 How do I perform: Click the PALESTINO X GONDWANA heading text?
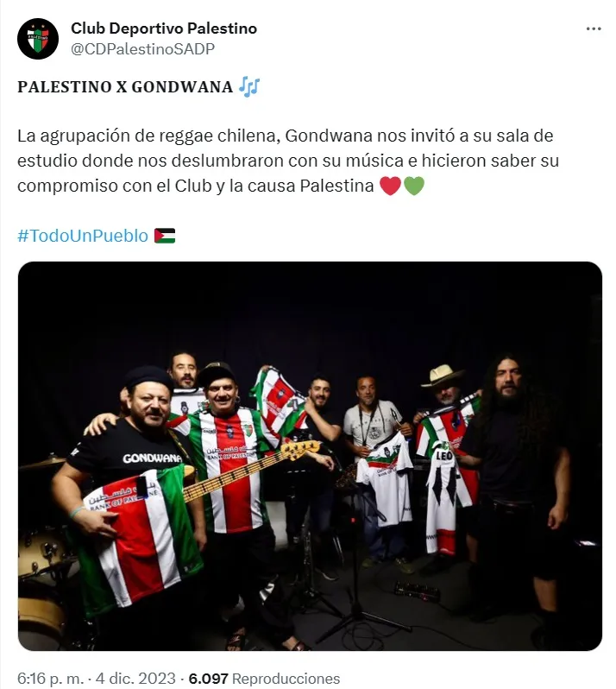pos(125,87)
